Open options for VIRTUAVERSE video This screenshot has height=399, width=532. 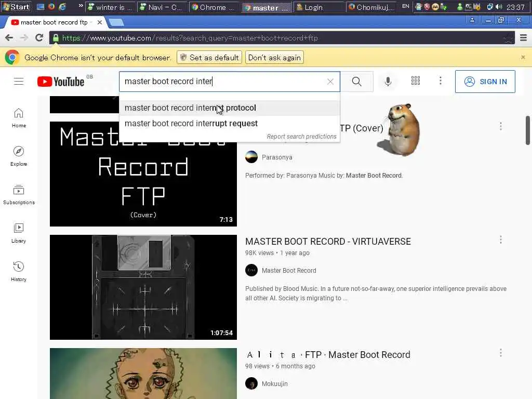point(501,240)
